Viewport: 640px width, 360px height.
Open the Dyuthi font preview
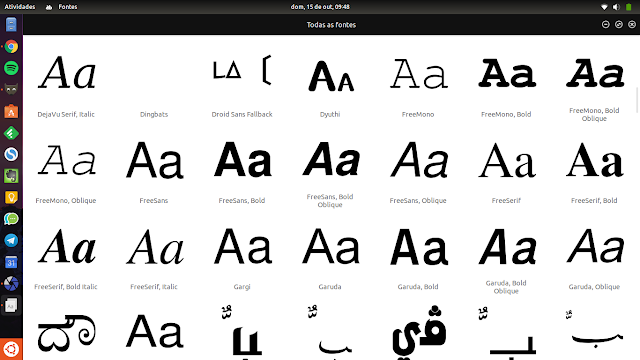(330, 76)
